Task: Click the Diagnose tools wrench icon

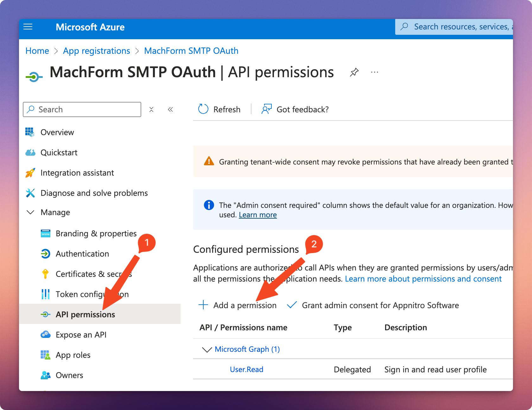Action: pyautogui.click(x=30, y=193)
